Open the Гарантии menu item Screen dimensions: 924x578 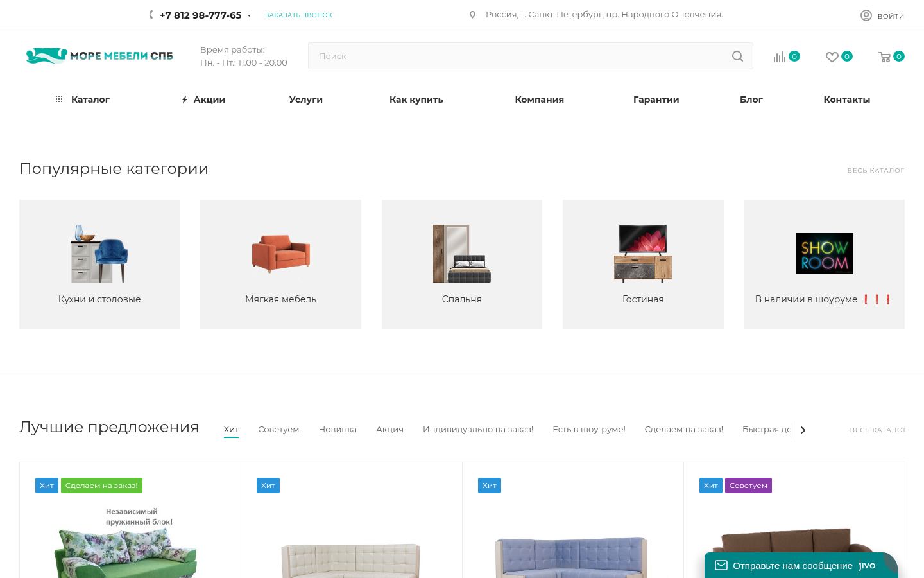[656, 100]
